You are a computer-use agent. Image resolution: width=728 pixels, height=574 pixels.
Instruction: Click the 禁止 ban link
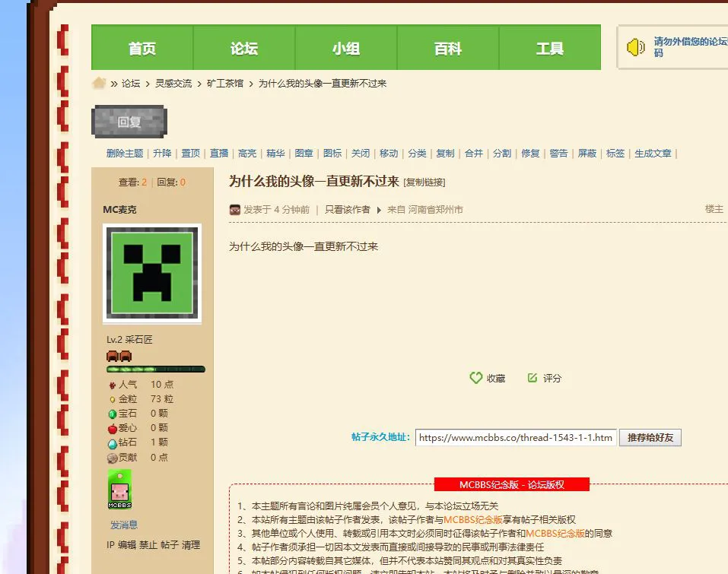(x=148, y=545)
